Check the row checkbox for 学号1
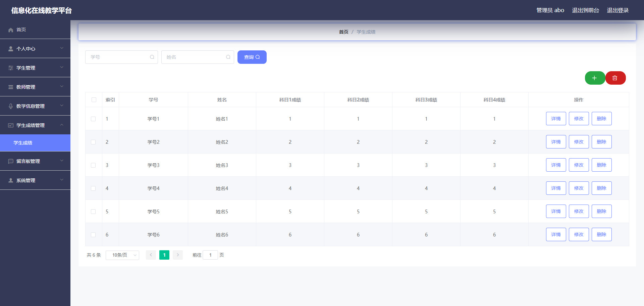Screen dimensions: 644x306 point(93,119)
